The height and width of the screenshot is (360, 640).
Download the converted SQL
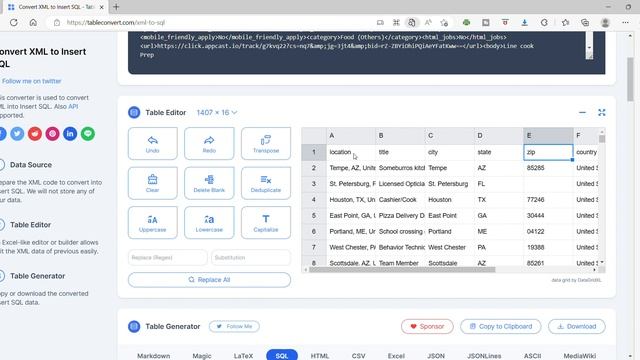(x=577, y=326)
